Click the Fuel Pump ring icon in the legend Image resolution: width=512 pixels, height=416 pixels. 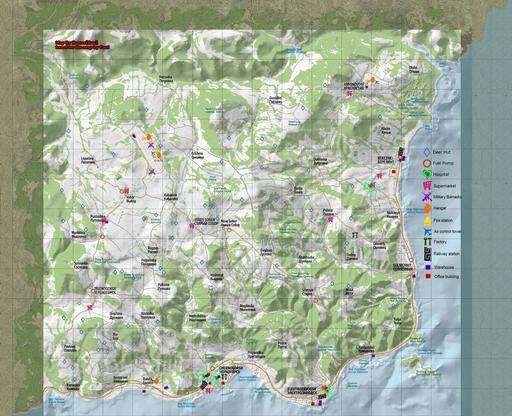coord(427,163)
